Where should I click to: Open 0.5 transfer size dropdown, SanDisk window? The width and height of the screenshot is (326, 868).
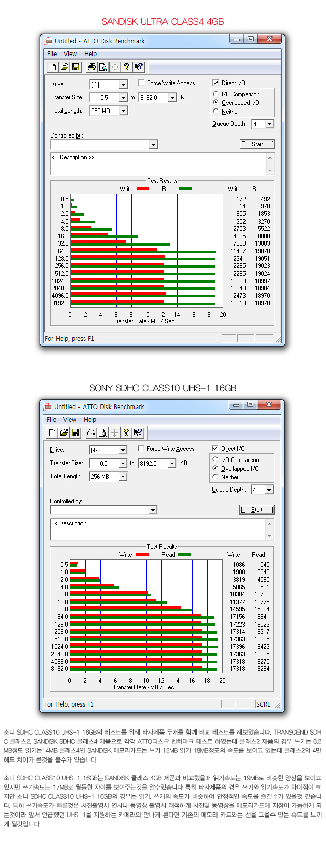(x=123, y=97)
